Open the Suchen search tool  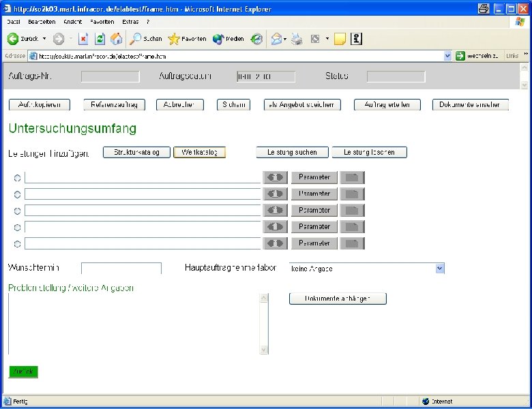145,39
